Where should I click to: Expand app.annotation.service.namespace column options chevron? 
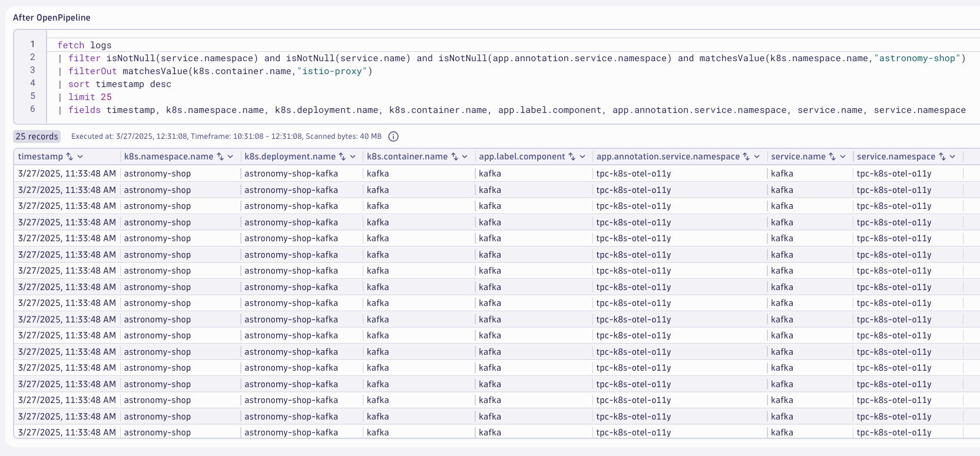[757, 157]
